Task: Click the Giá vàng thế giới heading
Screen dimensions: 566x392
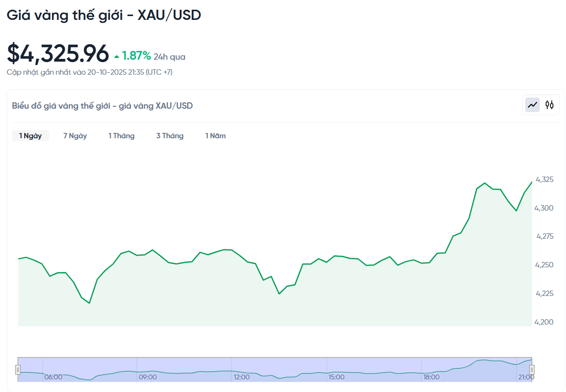Action: pyautogui.click(x=104, y=15)
